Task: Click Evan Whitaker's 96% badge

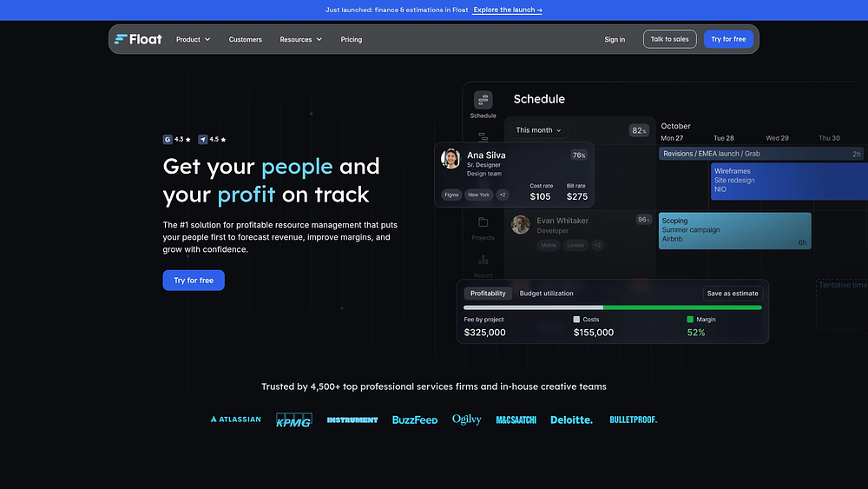Action: tap(643, 220)
